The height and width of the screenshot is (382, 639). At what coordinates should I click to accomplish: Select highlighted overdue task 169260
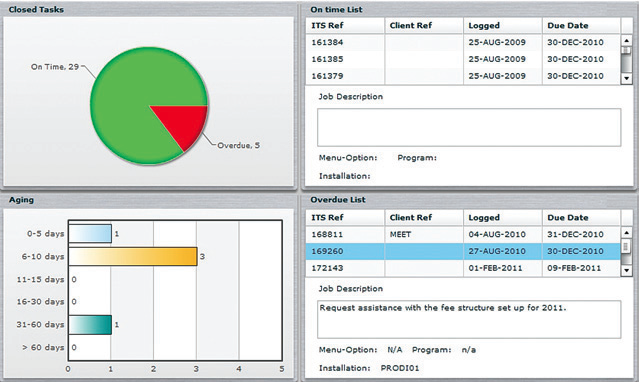[463, 251]
